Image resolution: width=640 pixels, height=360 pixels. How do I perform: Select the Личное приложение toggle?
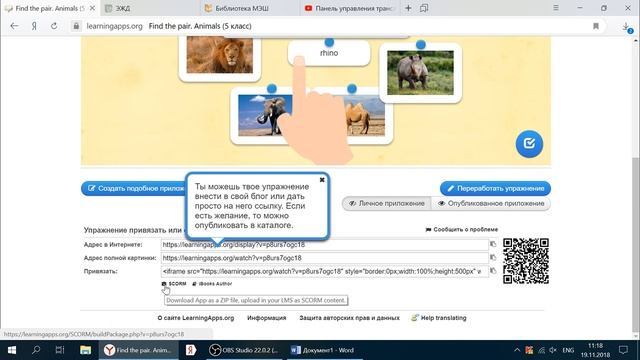[x=387, y=203]
